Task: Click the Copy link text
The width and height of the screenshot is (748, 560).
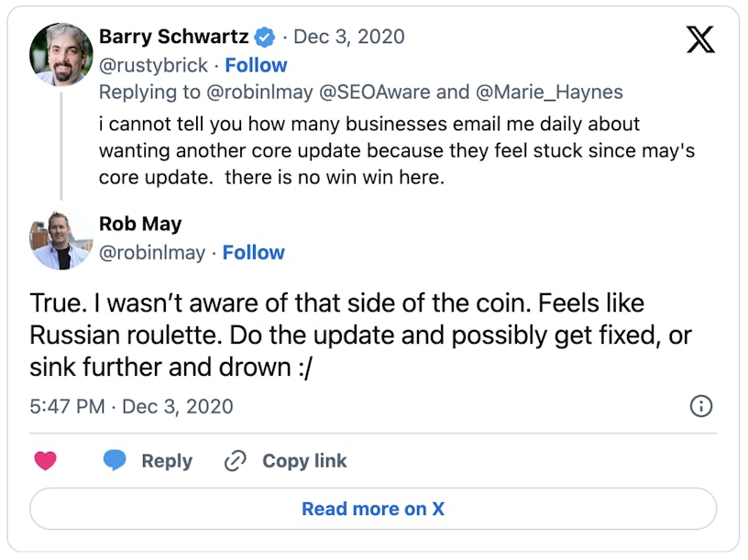Action: (304, 461)
